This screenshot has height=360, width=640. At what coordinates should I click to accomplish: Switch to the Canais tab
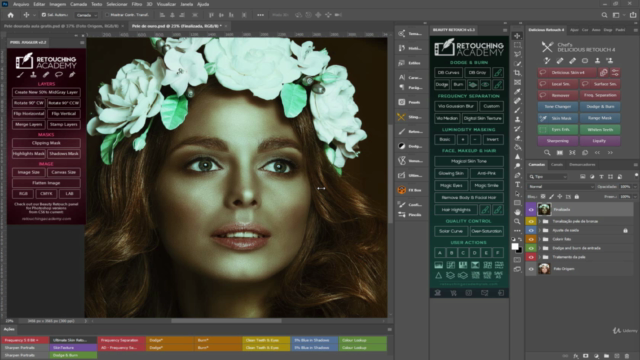pyautogui.click(x=557, y=164)
